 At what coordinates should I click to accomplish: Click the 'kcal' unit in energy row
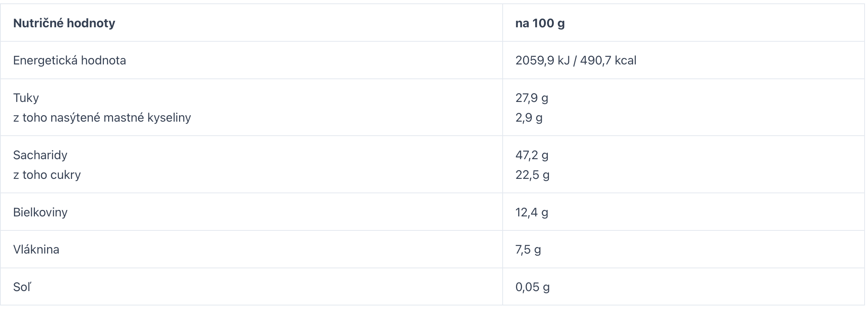coord(626,60)
